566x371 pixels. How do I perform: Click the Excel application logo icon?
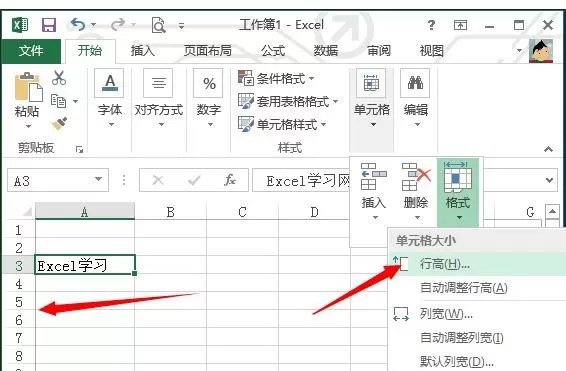click(x=20, y=25)
